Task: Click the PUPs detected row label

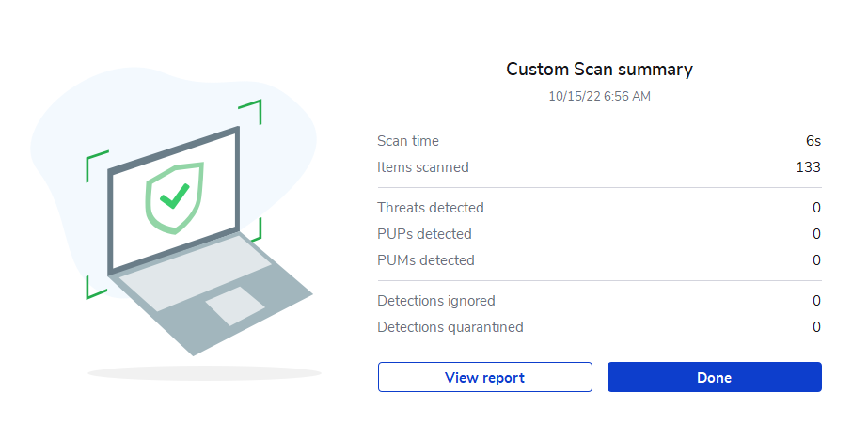Action: 424,234
